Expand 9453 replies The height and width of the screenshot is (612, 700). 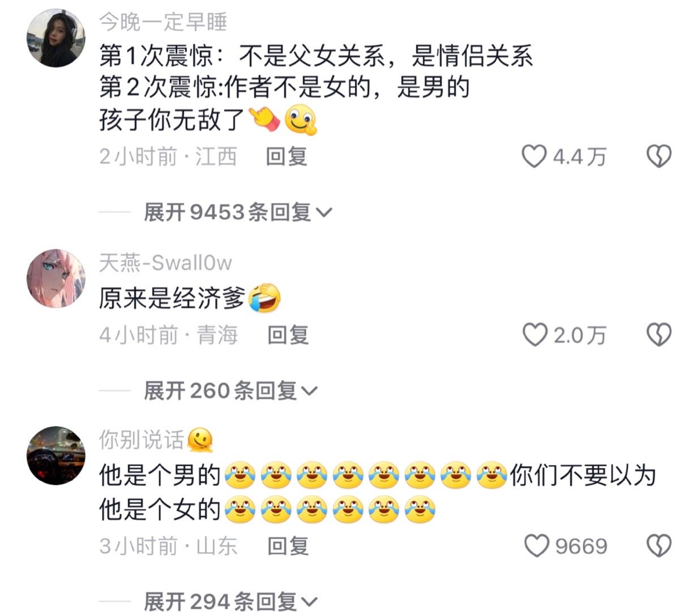pyautogui.click(x=238, y=212)
